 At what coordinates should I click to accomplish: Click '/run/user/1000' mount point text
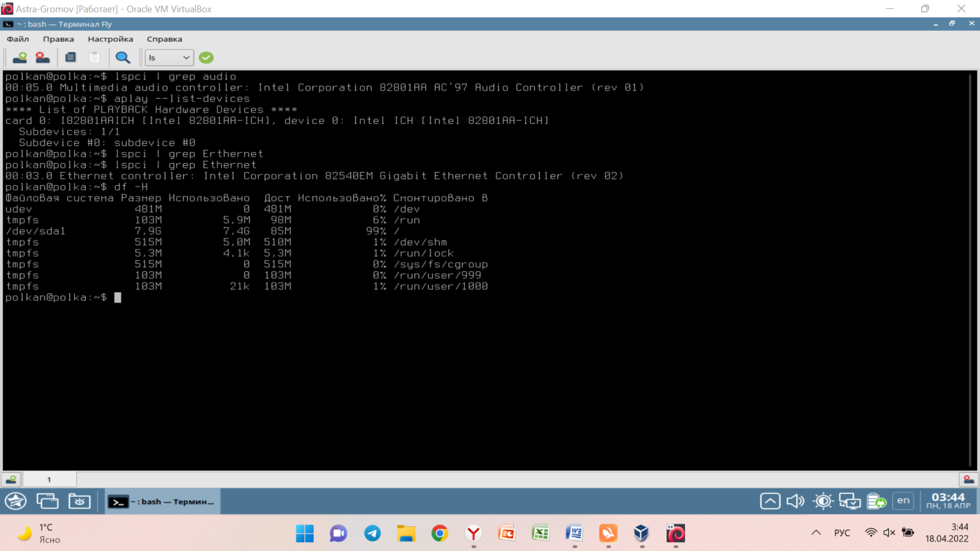pos(440,286)
